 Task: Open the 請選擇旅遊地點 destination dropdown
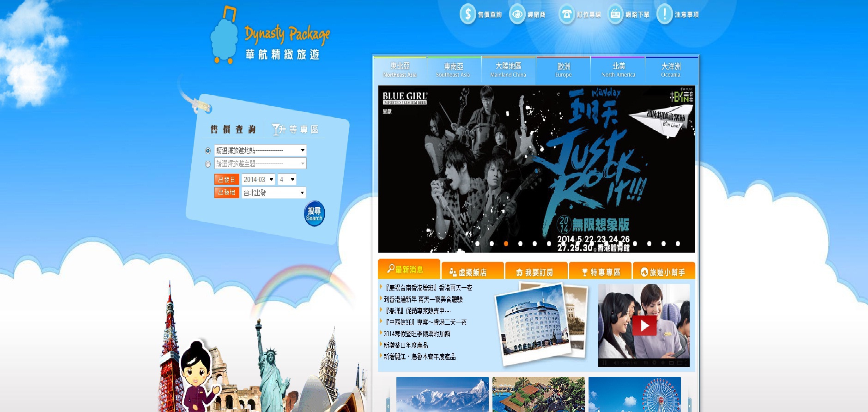(261, 150)
